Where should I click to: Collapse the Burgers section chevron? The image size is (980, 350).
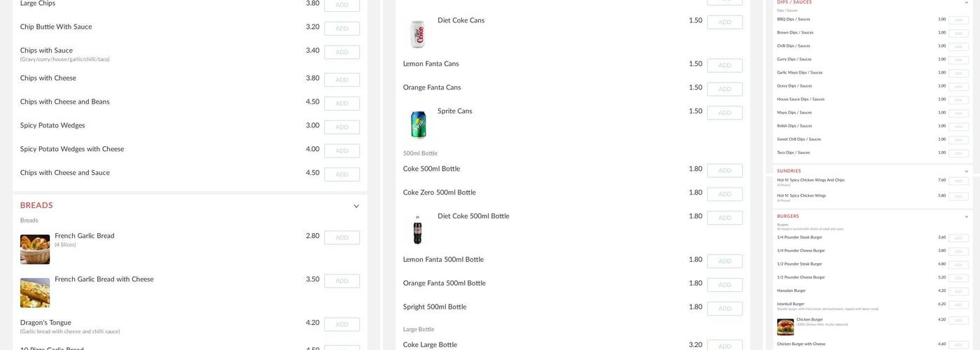click(x=967, y=217)
